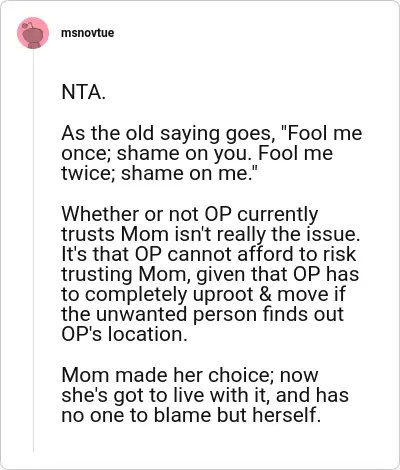This screenshot has height=470, width=400.
Task: Click the line 'trusting Mom, given that OP has'
Action: 210,274
